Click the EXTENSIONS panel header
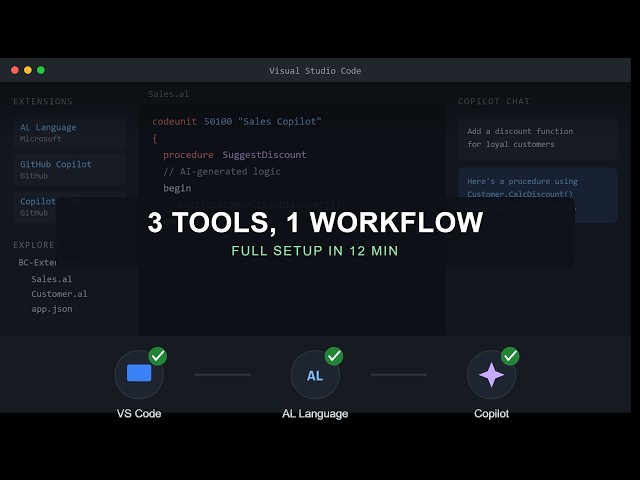This screenshot has height=480, width=640. point(43,101)
